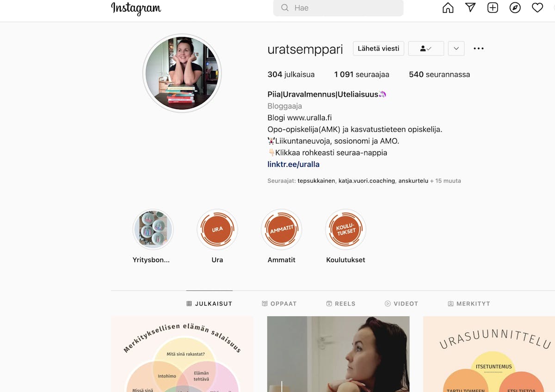
Task: Open the linktr.ee/uralla link
Action: point(293,164)
